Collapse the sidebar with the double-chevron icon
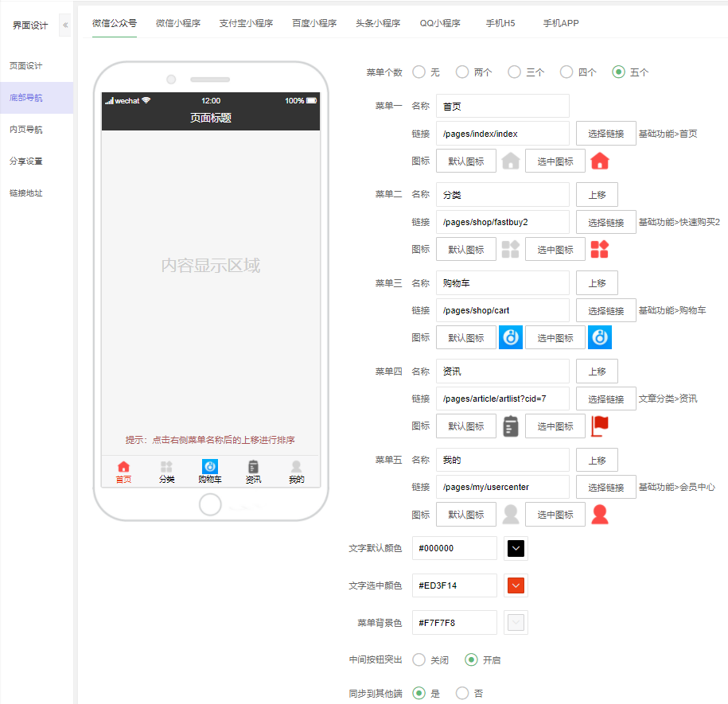 tap(65, 25)
